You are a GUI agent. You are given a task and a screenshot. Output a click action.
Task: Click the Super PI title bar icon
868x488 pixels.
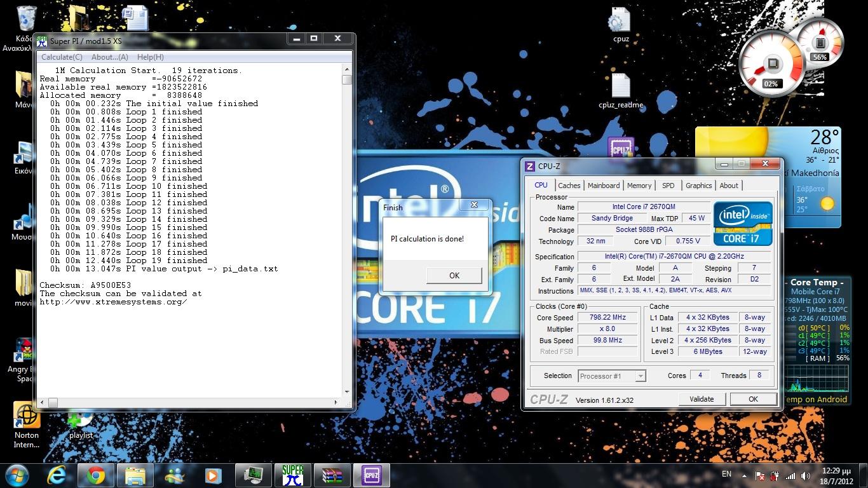[x=42, y=41]
